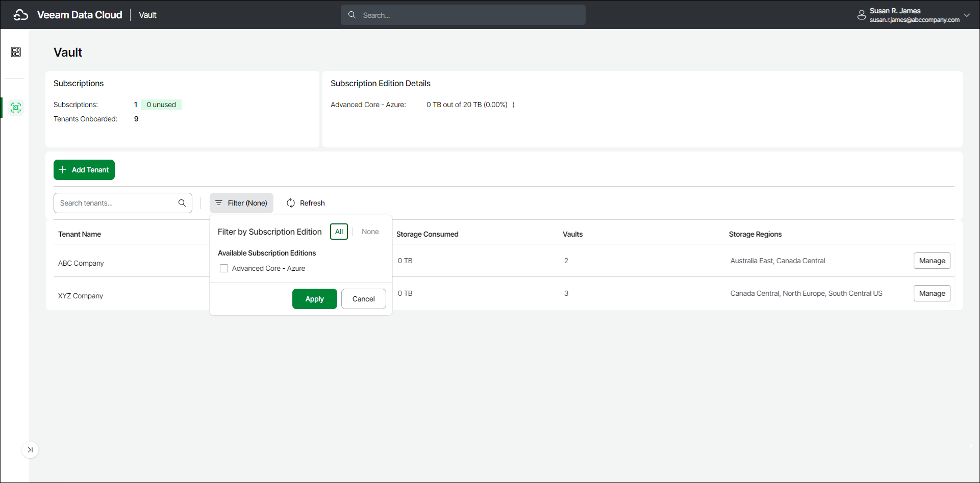Click susan.r.james@abccompany.com email text
The image size is (980, 483).
click(915, 20)
